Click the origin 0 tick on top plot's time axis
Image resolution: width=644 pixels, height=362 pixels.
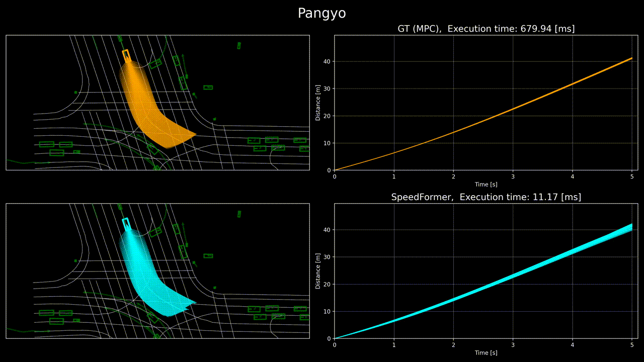(335, 176)
